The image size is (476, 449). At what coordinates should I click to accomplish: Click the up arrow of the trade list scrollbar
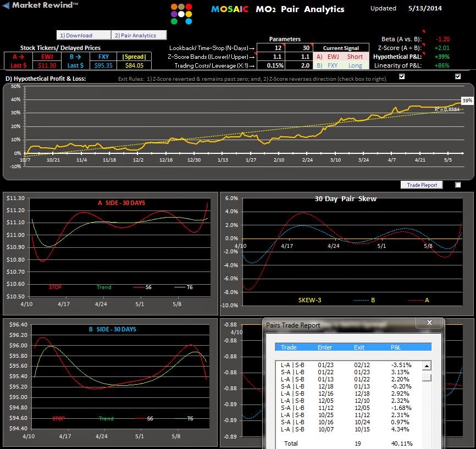(x=427, y=366)
